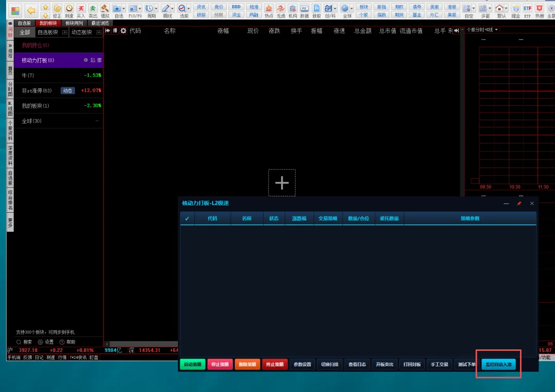Toggle the checkmark column header in strategy table

(x=187, y=218)
